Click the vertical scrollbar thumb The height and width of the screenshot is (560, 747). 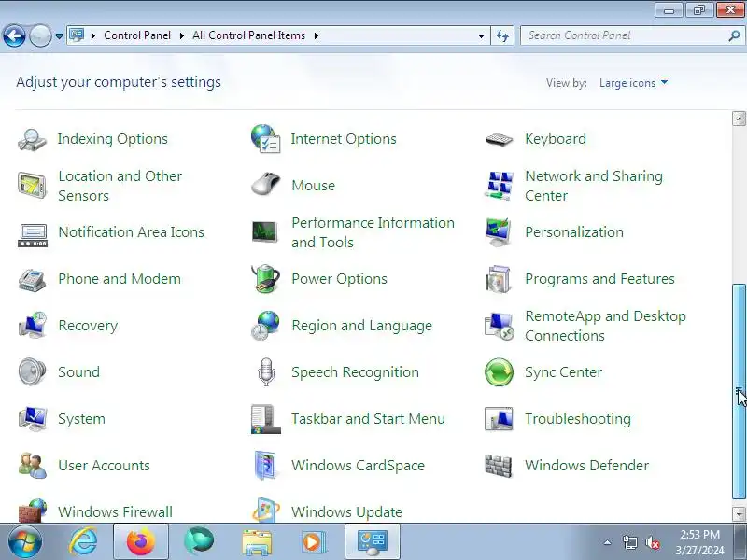pyautogui.click(x=739, y=391)
